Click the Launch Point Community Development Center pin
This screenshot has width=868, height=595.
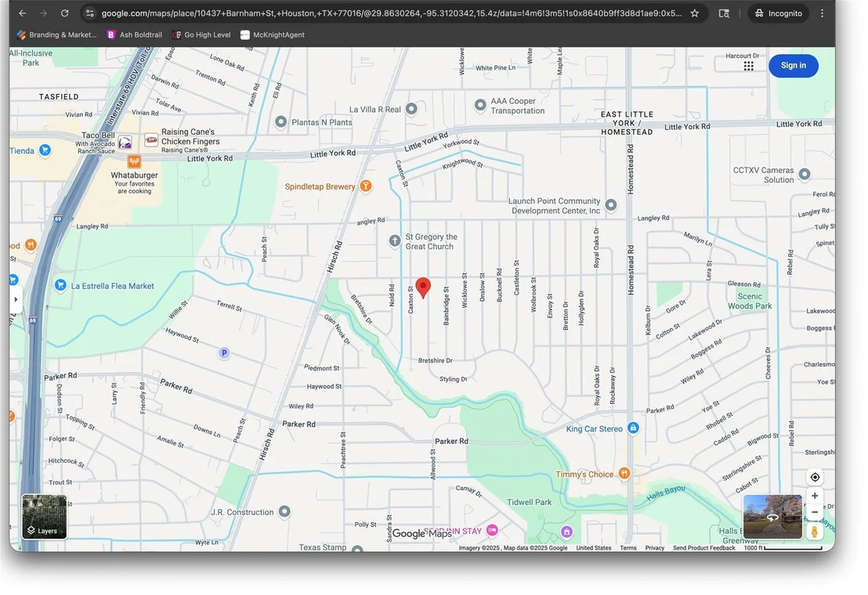pos(610,205)
